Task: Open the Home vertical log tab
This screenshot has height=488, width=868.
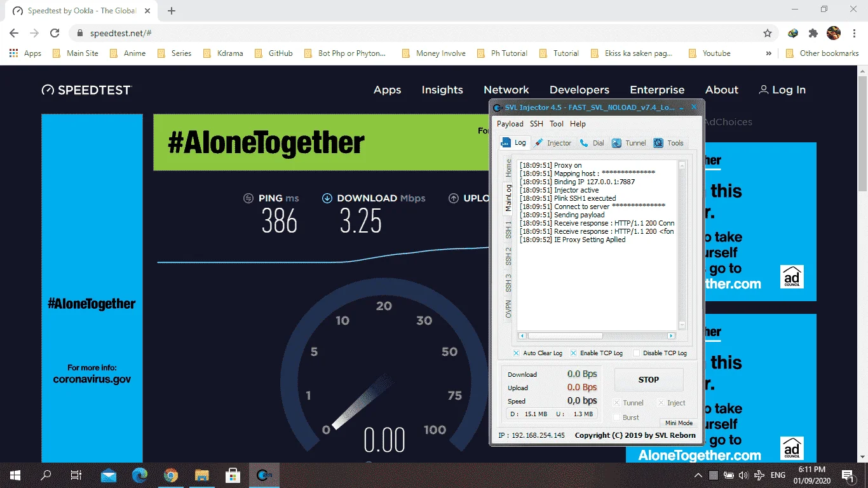Action: click(508, 168)
